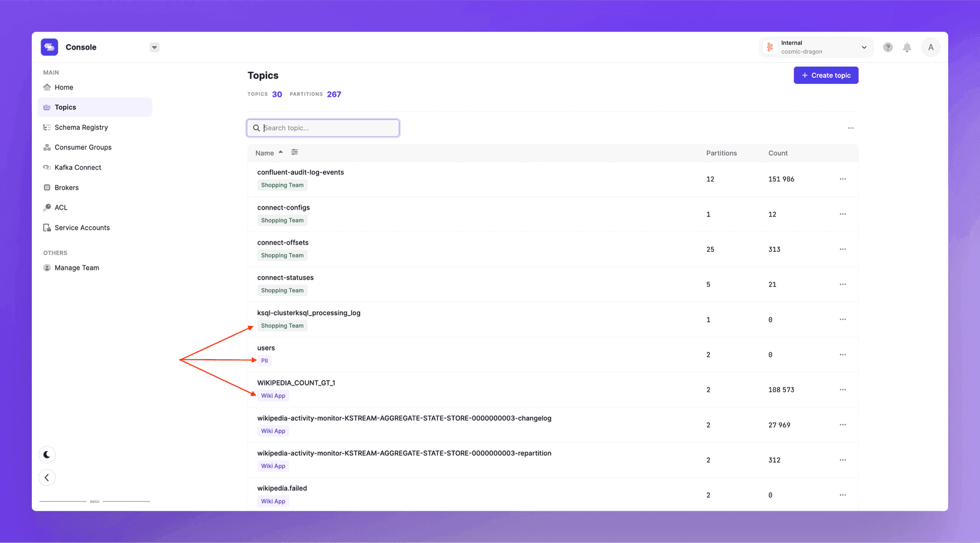Click the Console logo icon
The image size is (980, 543).
(50, 47)
